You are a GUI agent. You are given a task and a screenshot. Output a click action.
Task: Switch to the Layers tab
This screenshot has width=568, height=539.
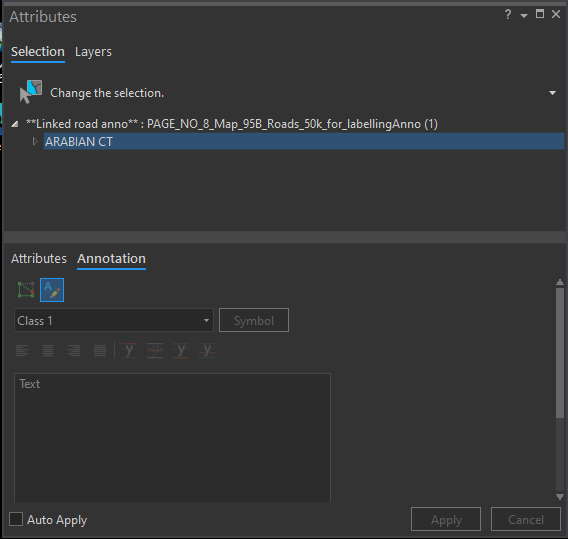point(93,52)
